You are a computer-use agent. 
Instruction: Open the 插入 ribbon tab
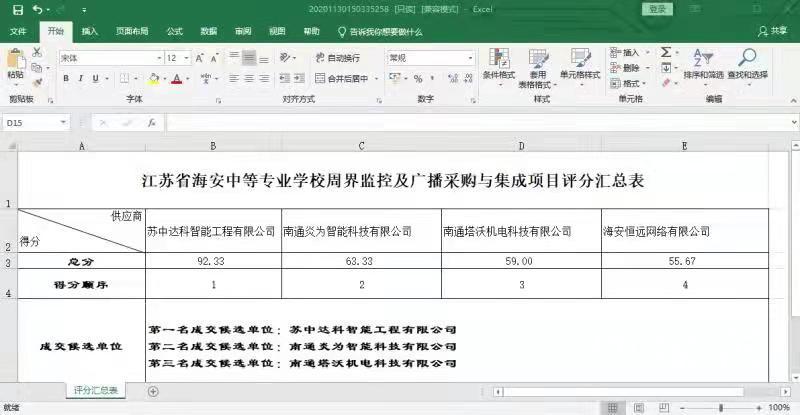[x=90, y=31]
